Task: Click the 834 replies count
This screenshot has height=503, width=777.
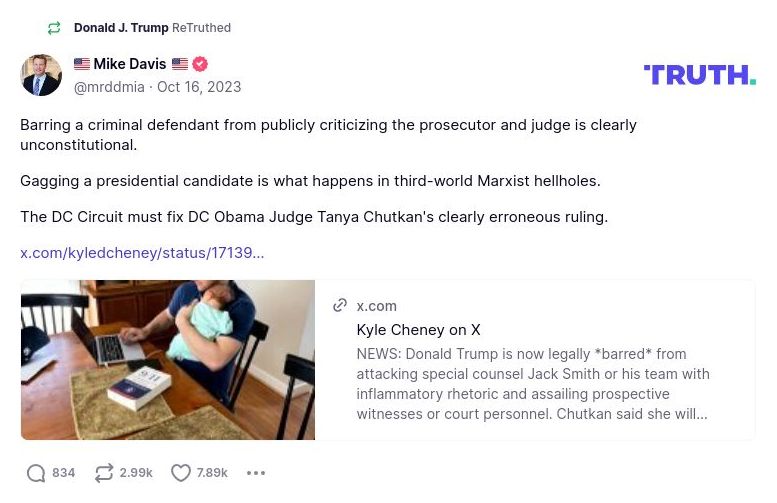Action: point(64,473)
